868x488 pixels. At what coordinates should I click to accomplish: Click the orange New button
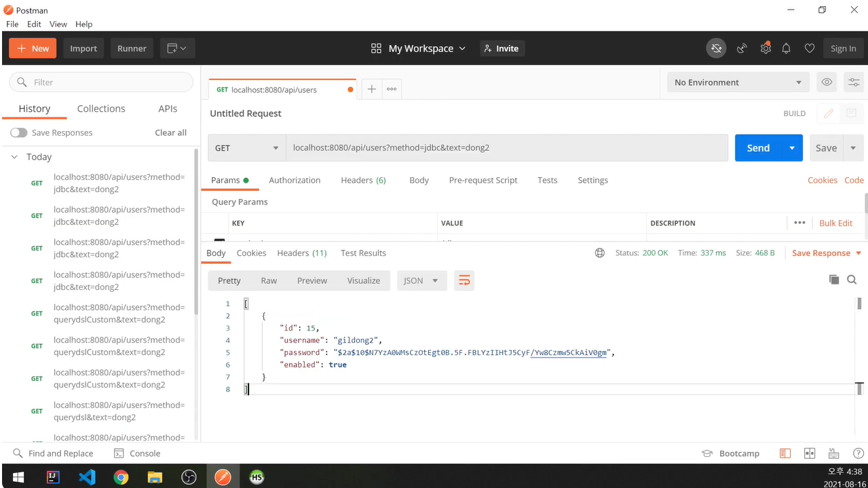[x=33, y=48]
